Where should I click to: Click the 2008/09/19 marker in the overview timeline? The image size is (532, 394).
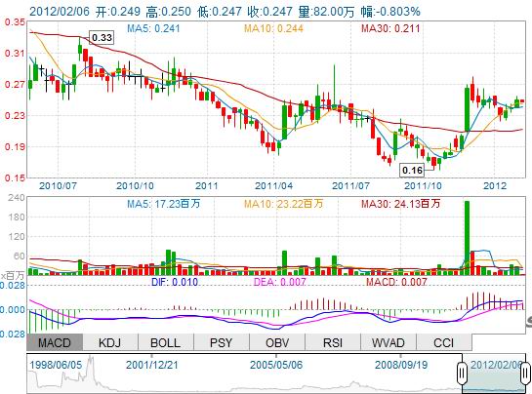coord(401,365)
